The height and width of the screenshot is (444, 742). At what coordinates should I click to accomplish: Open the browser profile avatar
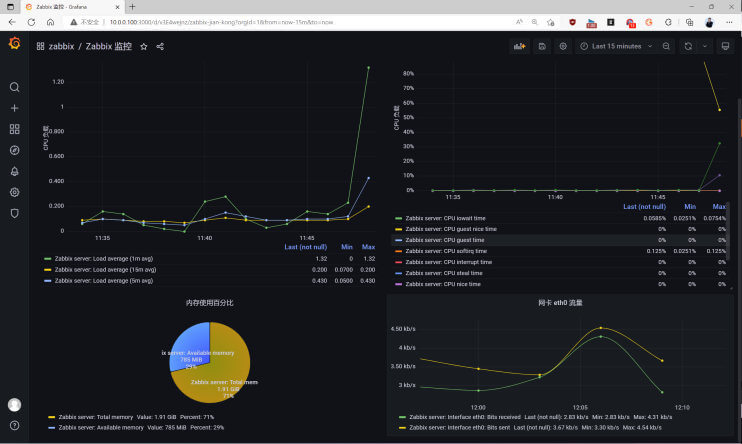[709, 22]
